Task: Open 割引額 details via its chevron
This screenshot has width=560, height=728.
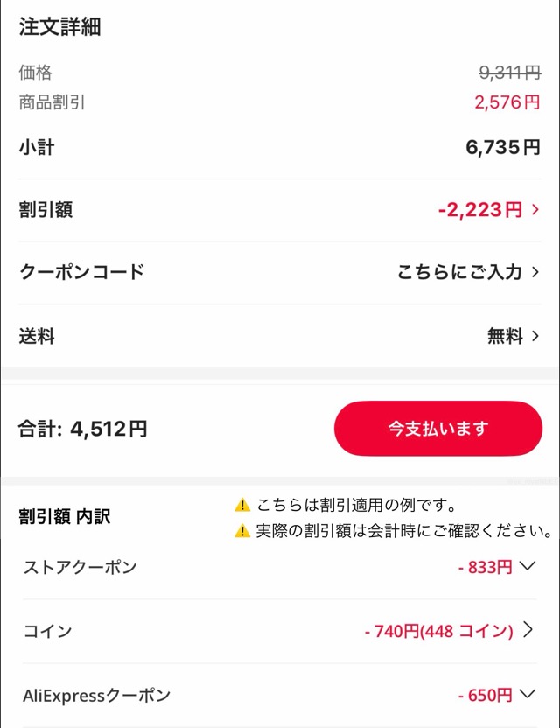Action: point(535,210)
